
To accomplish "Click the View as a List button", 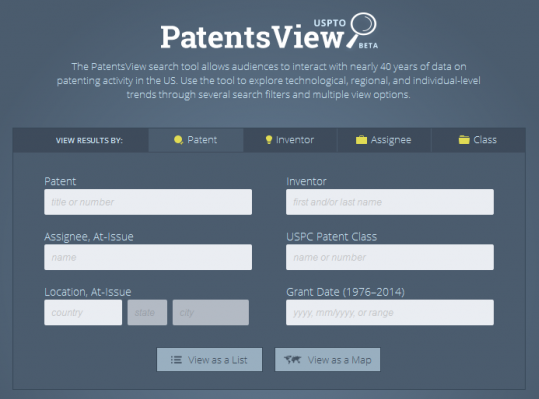I will (209, 360).
